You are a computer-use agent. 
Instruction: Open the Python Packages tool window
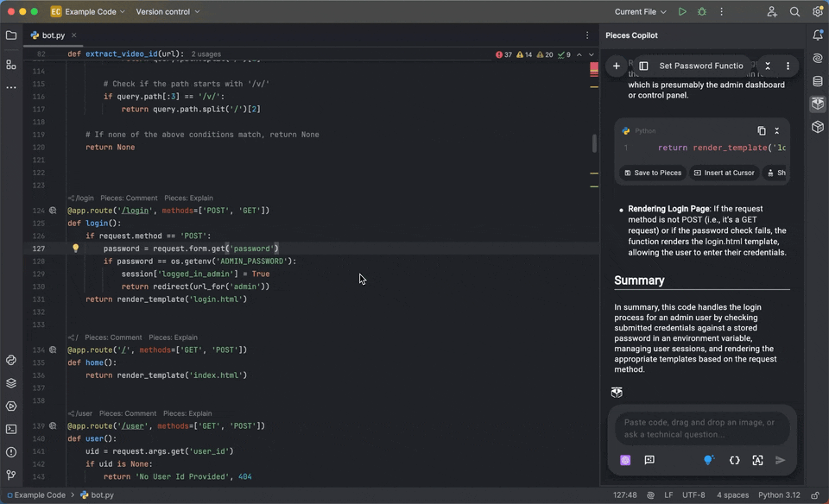11,360
